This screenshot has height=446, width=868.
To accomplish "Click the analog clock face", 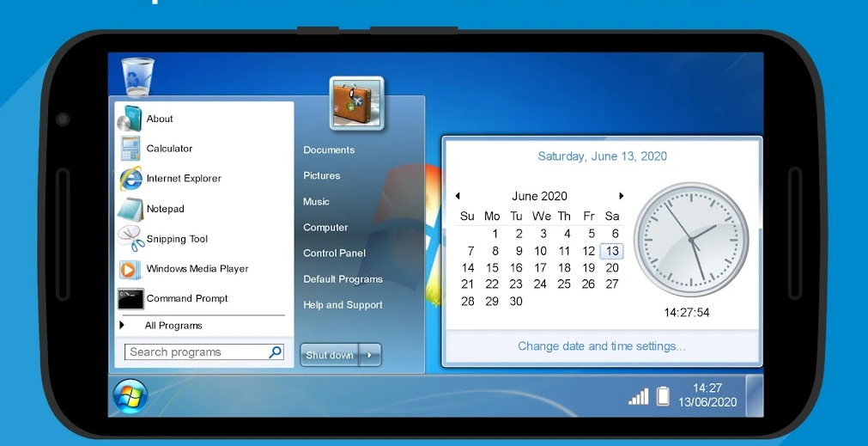I will point(691,240).
